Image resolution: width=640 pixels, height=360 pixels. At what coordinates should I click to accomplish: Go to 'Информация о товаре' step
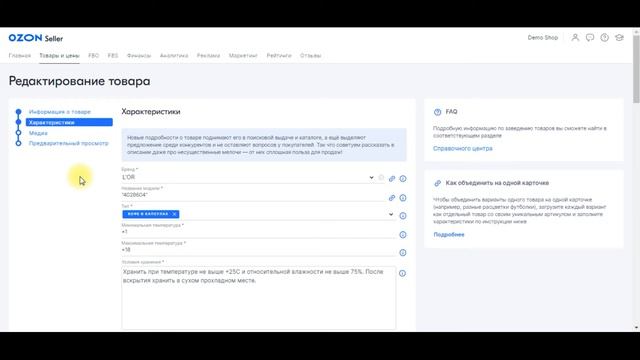[x=60, y=112]
